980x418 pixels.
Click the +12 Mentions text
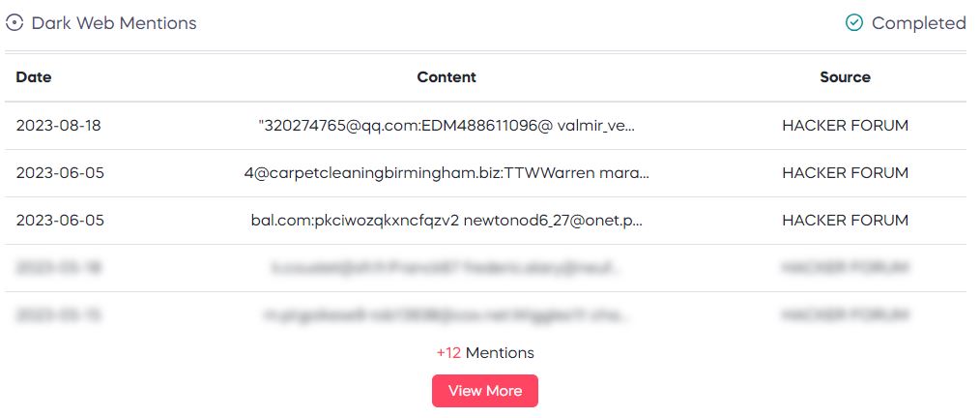[x=485, y=353]
